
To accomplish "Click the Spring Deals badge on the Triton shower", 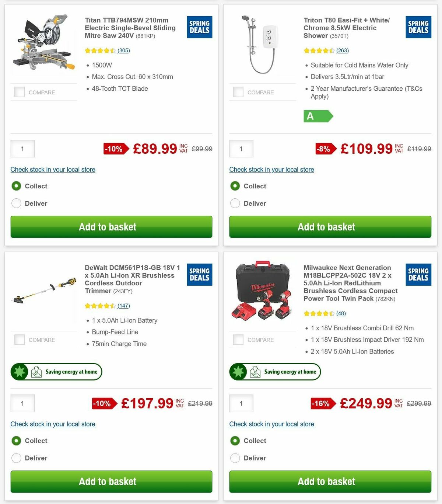I will (418, 27).
